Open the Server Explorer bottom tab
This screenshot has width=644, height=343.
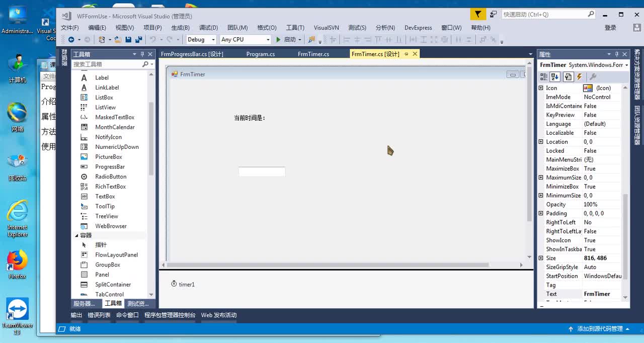84,303
